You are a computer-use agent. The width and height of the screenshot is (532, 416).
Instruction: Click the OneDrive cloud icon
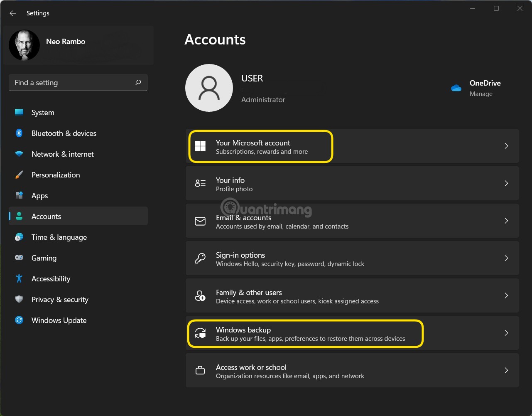pyautogui.click(x=456, y=88)
